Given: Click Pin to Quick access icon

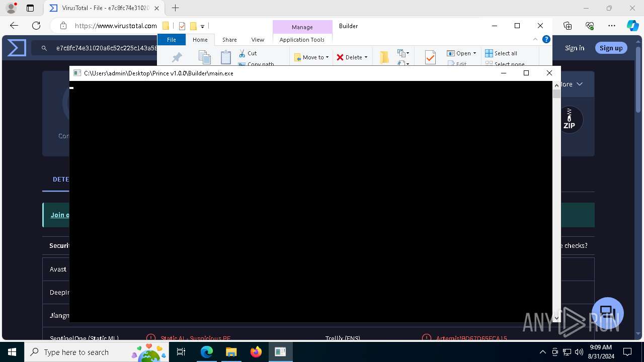Looking at the screenshot, I should tap(177, 57).
